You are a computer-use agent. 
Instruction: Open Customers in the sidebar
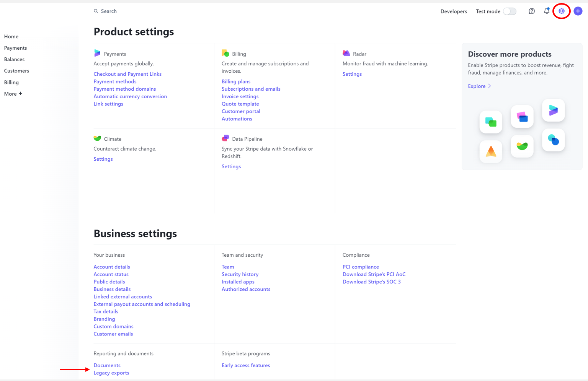click(x=16, y=71)
